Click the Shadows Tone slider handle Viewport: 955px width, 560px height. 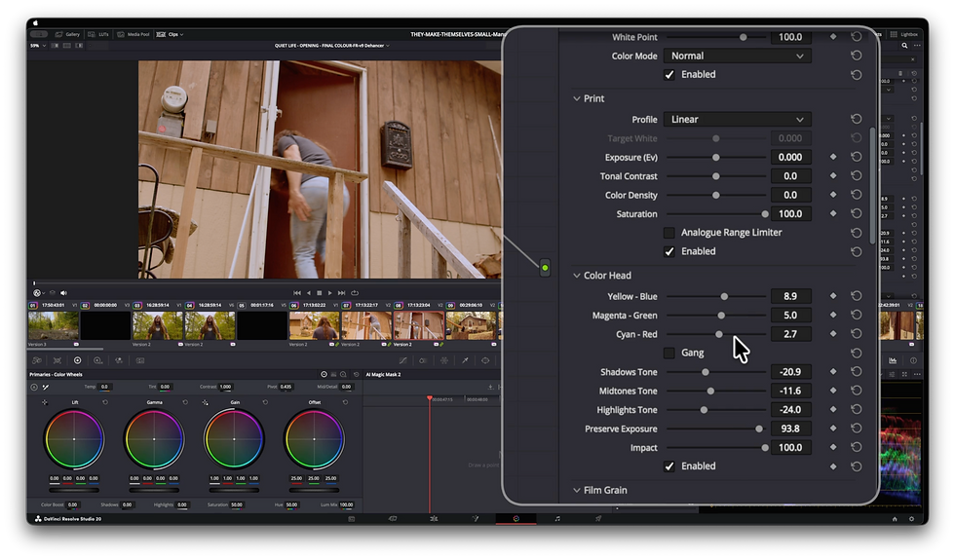tap(706, 372)
